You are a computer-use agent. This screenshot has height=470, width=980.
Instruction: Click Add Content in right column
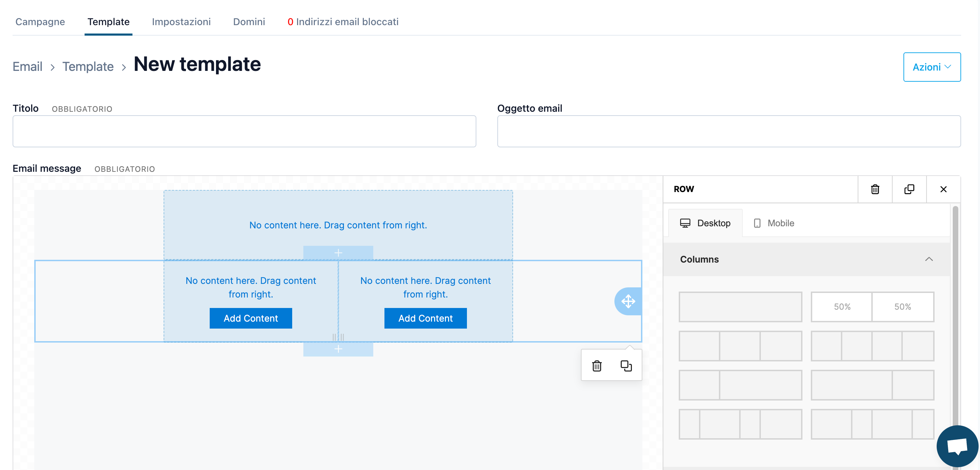pos(425,318)
